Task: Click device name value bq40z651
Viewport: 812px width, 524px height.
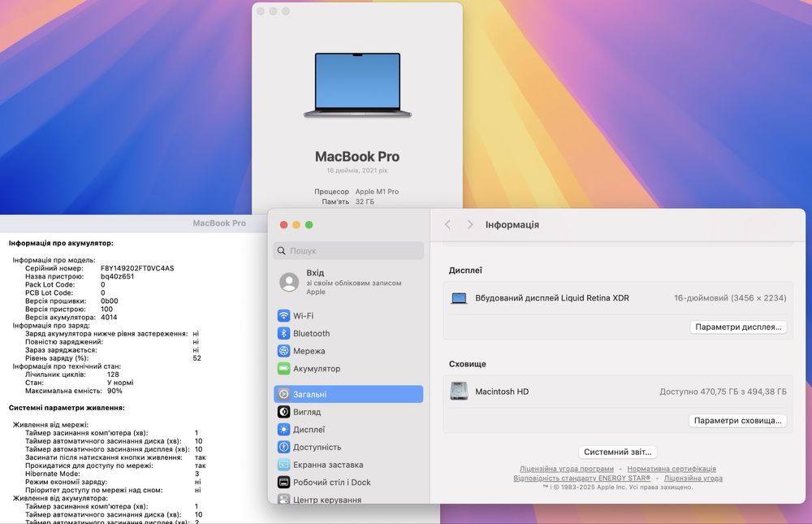Action: 117,276
